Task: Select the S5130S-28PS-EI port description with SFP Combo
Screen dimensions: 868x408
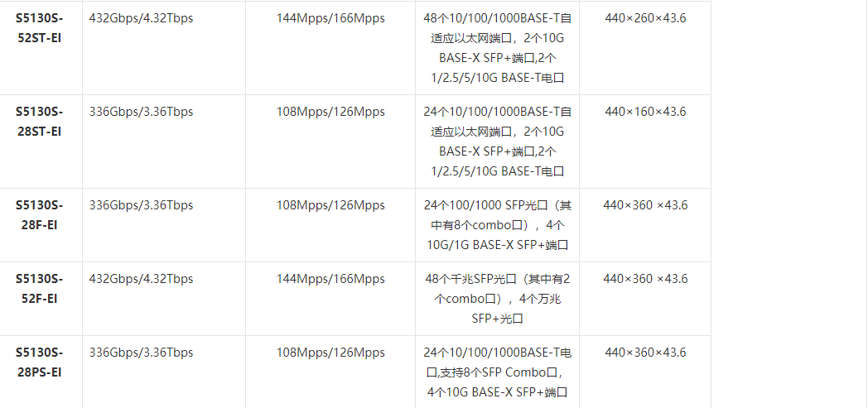Action: [x=498, y=372]
